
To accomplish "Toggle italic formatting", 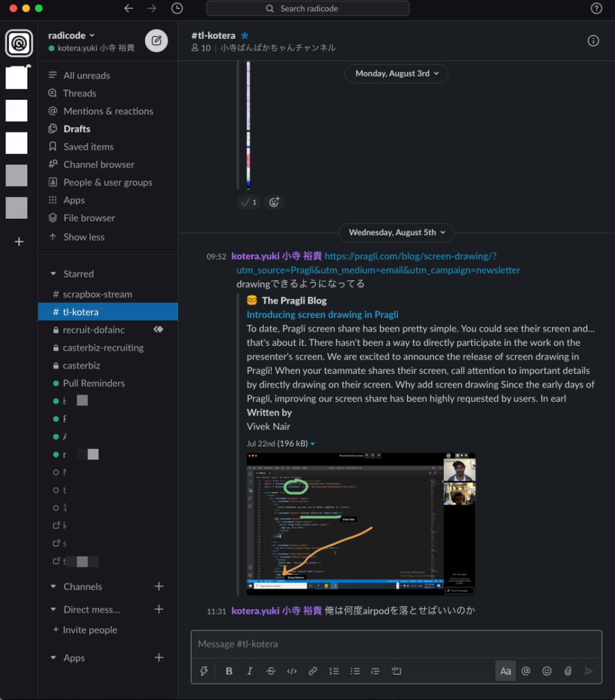I will click(x=250, y=671).
